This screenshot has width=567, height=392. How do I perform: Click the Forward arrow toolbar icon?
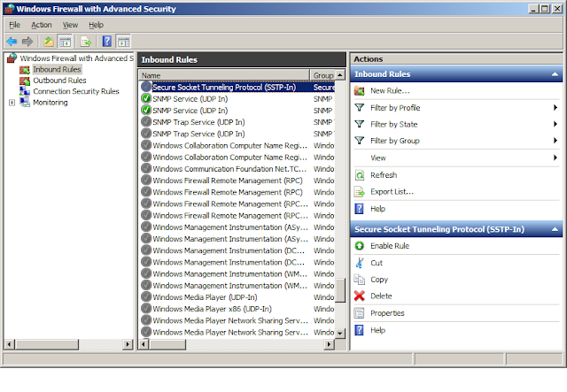27,42
